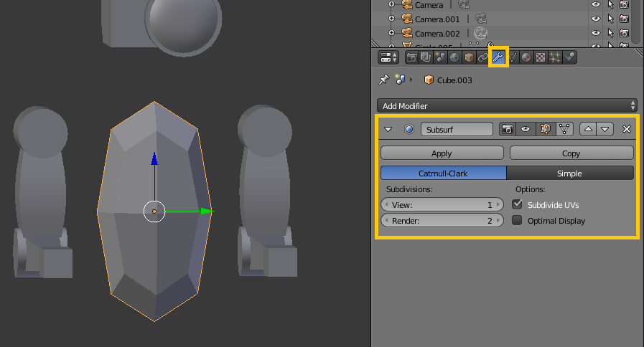
Task: Hide Camera.001 in viewport via eye icon
Action: [x=595, y=19]
